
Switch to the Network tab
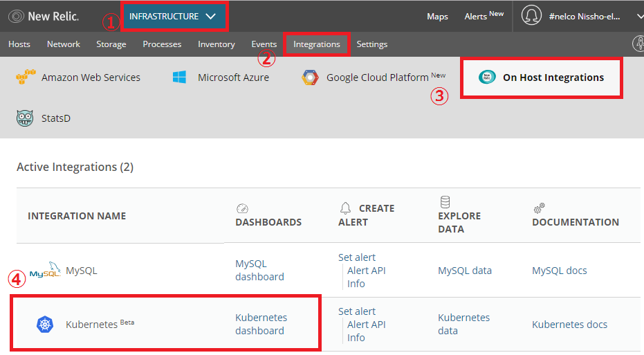pos(63,44)
